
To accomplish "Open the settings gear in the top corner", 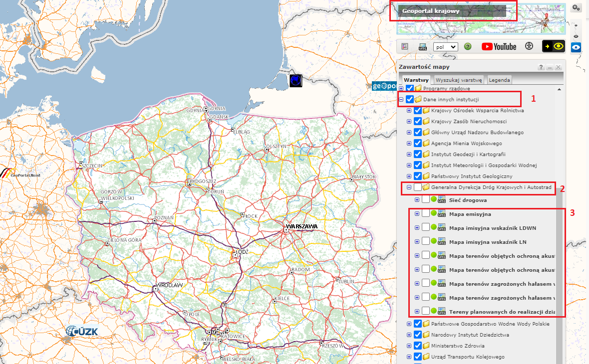I will (576, 7).
